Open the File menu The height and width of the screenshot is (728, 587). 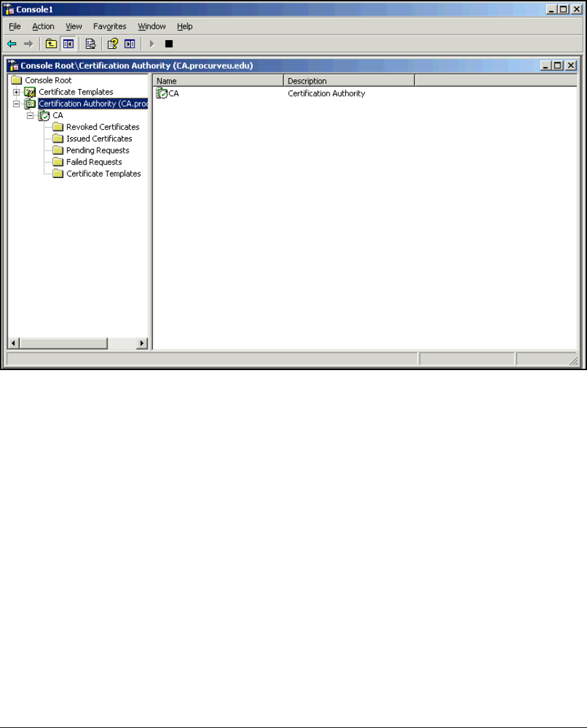[15, 26]
